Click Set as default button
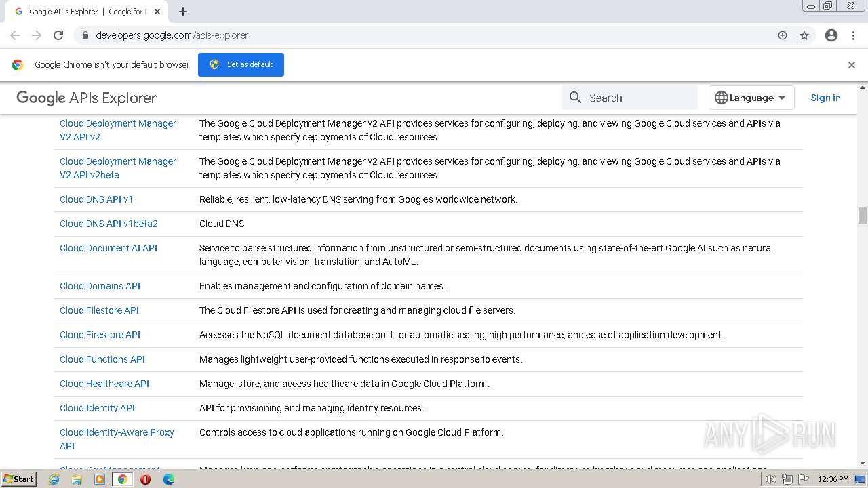 (x=241, y=64)
